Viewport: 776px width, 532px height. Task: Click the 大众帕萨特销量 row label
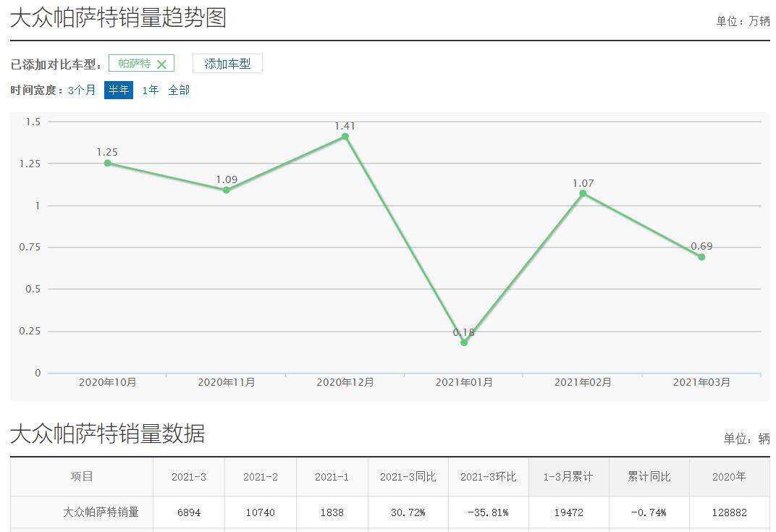pyautogui.click(x=101, y=512)
